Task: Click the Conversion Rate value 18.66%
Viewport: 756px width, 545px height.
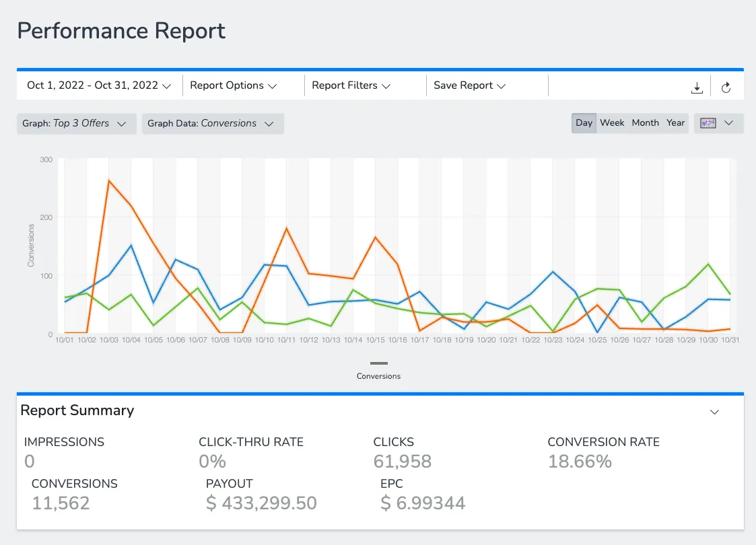Action: click(580, 461)
